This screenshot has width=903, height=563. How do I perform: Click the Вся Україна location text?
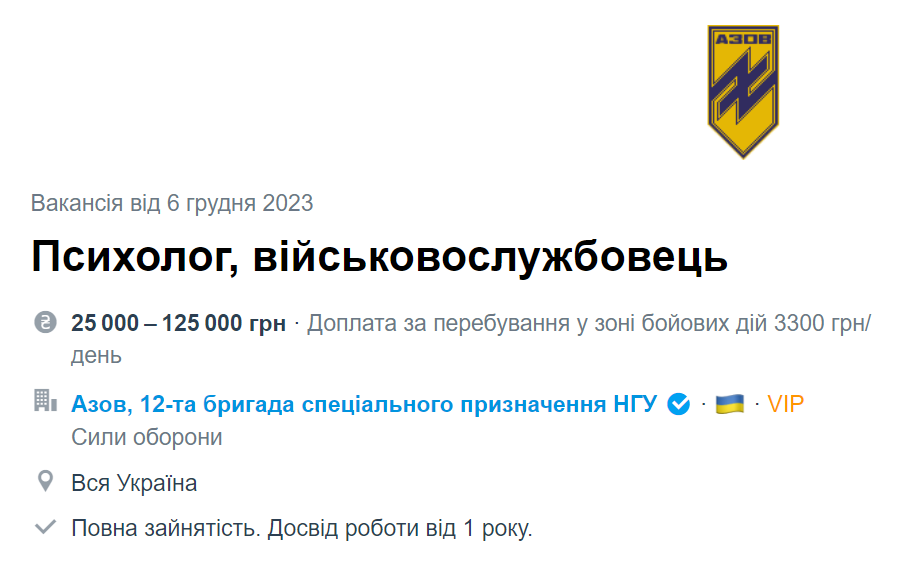(134, 483)
